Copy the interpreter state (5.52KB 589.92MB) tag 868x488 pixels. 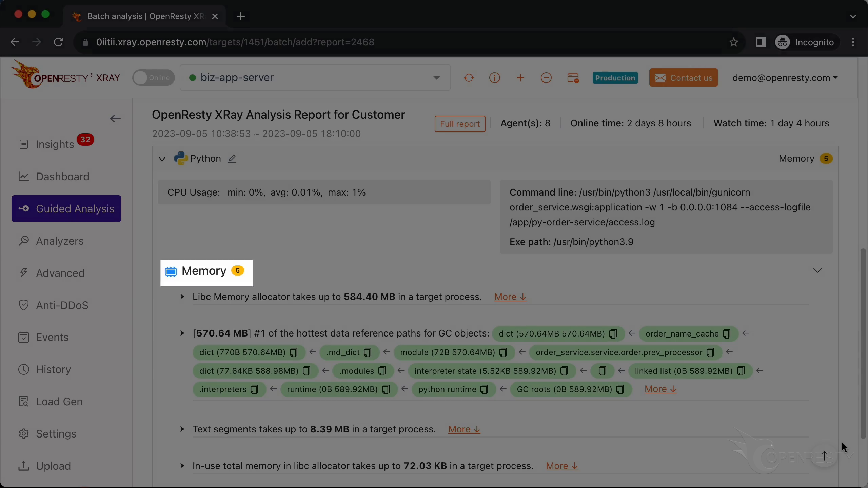564,371
